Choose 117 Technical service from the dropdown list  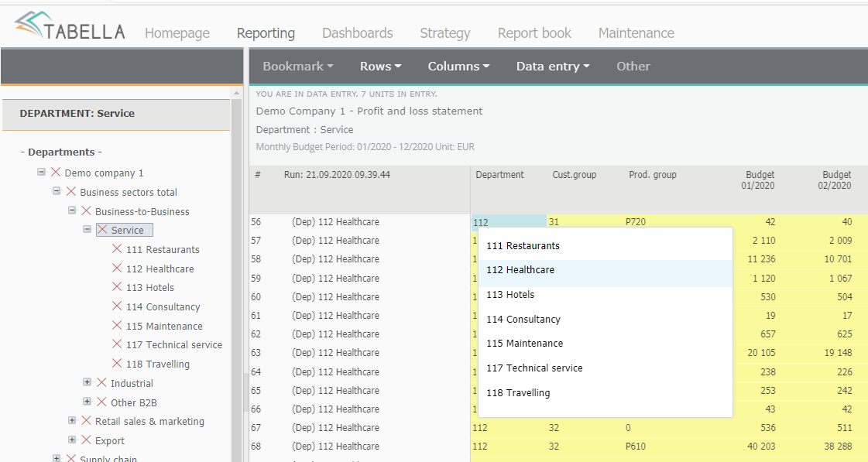click(605, 368)
